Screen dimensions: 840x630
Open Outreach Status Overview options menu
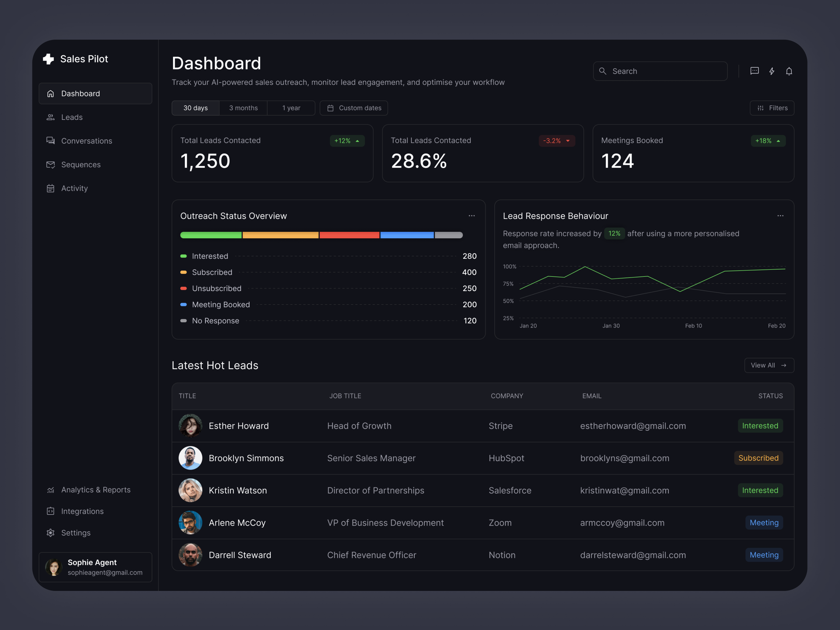pos(472,216)
